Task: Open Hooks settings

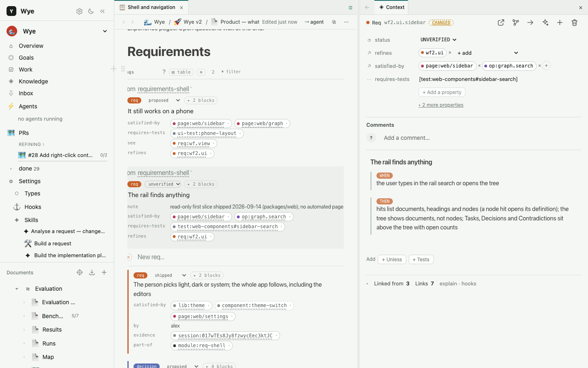Action: coord(33,207)
